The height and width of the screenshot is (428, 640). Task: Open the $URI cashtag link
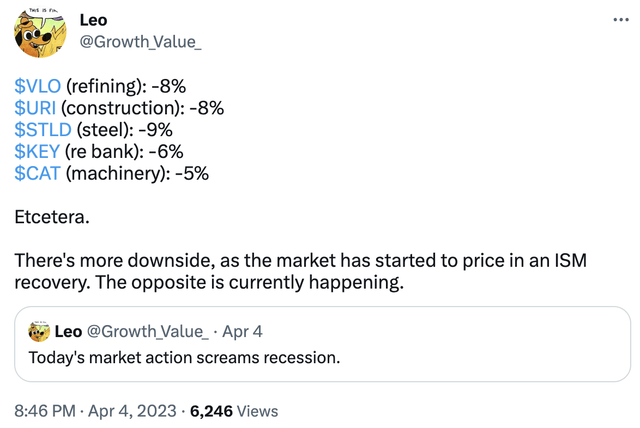pyautogui.click(x=35, y=108)
